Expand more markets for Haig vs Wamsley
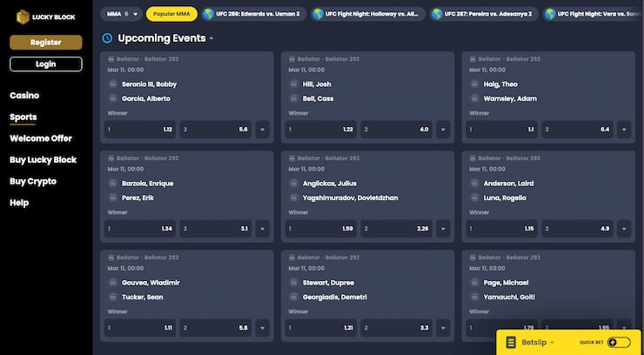 (624, 130)
